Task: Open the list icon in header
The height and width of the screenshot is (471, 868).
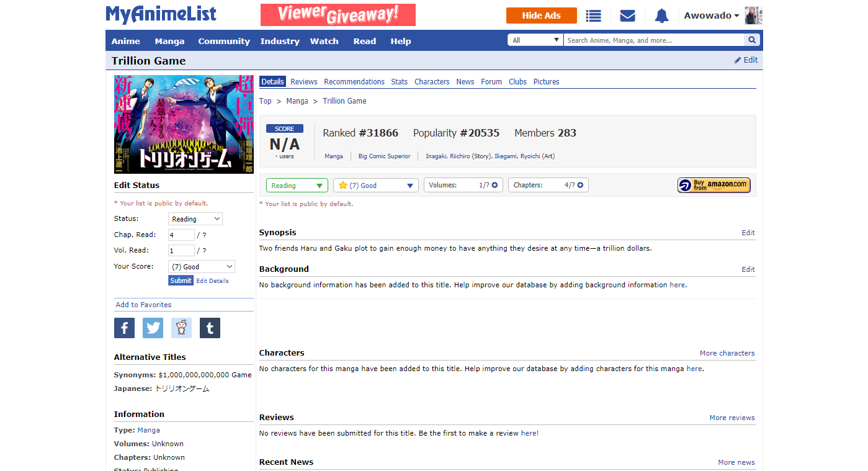Action: pyautogui.click(x=593, y=16)
